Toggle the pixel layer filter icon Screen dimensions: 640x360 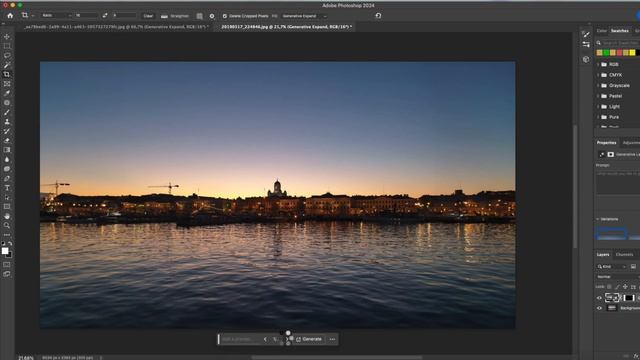point(633,267)
